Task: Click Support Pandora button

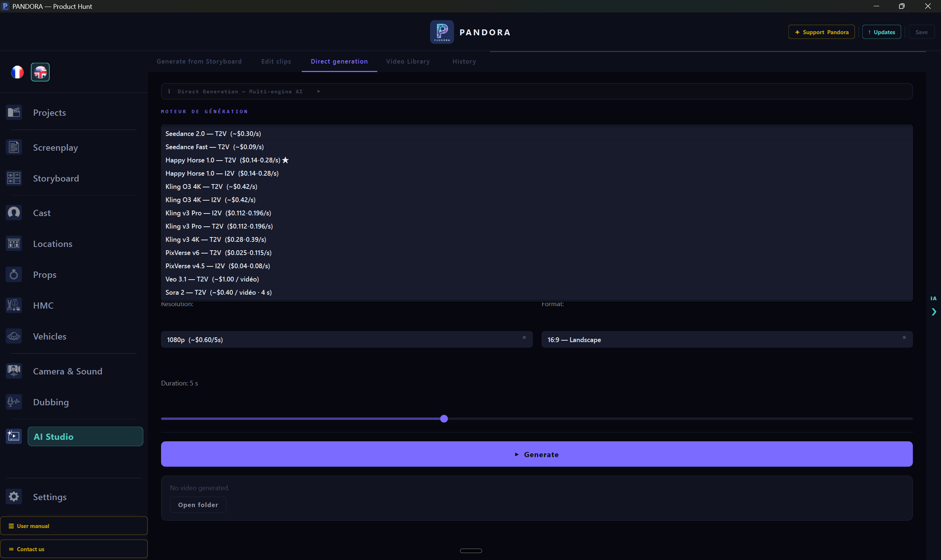Action: click(x=821, y=32)
